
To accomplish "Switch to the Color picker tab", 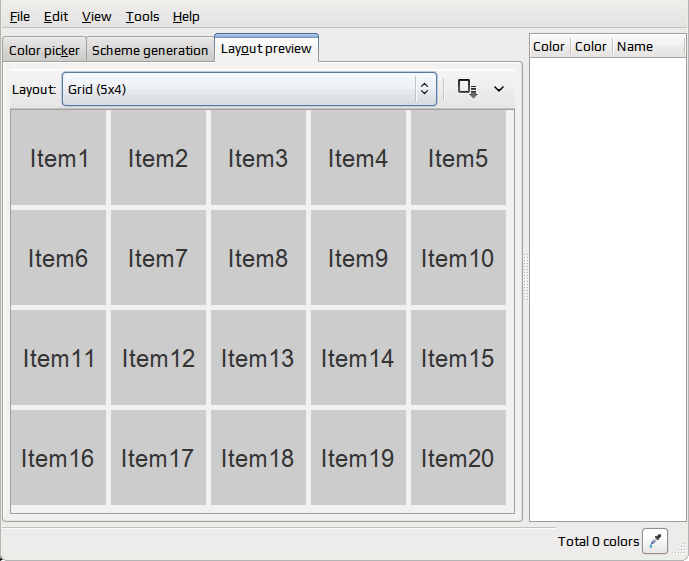I will click(44, 50).
